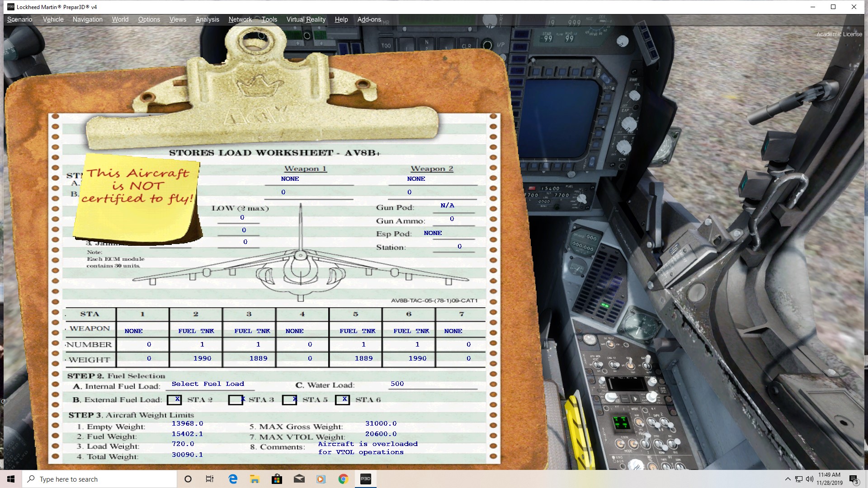Click MAX Gross Weight value 31000.0
Viewport: 868px width, 488px height.
381,424
